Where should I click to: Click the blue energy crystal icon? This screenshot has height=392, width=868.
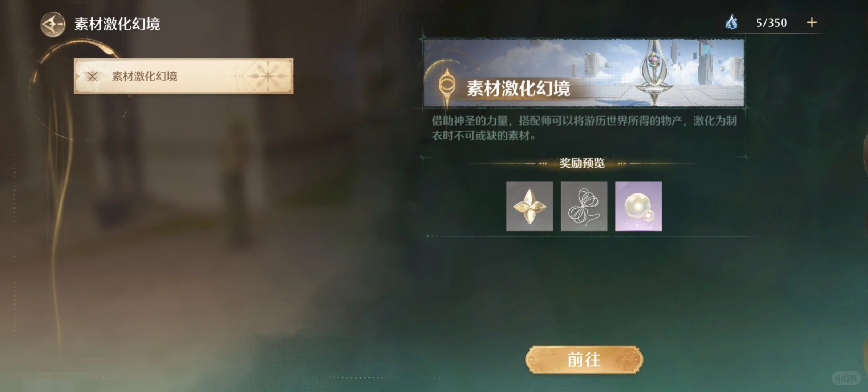pyautogui.click(x=731, y=23)
